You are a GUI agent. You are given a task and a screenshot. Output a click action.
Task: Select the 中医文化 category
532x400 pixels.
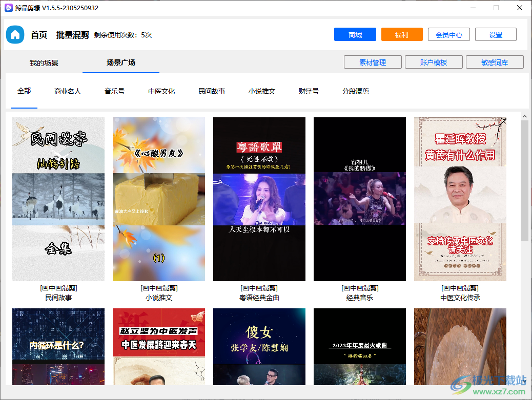click(x=161, y=91)
